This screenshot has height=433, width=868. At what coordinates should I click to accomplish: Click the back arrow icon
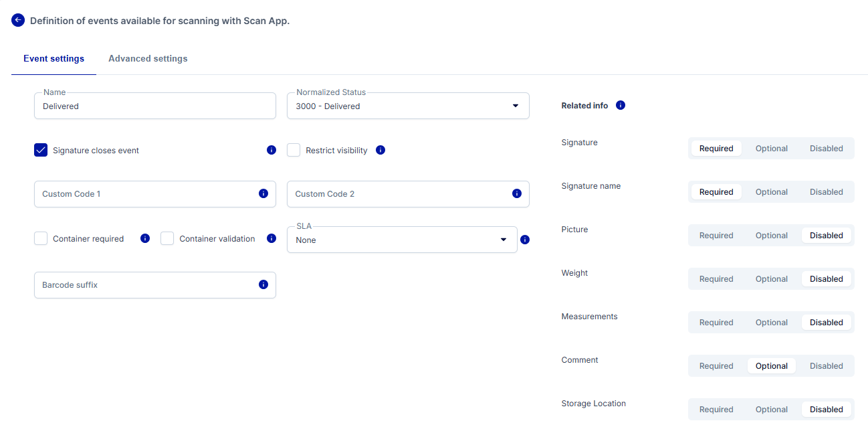point(18,20)
